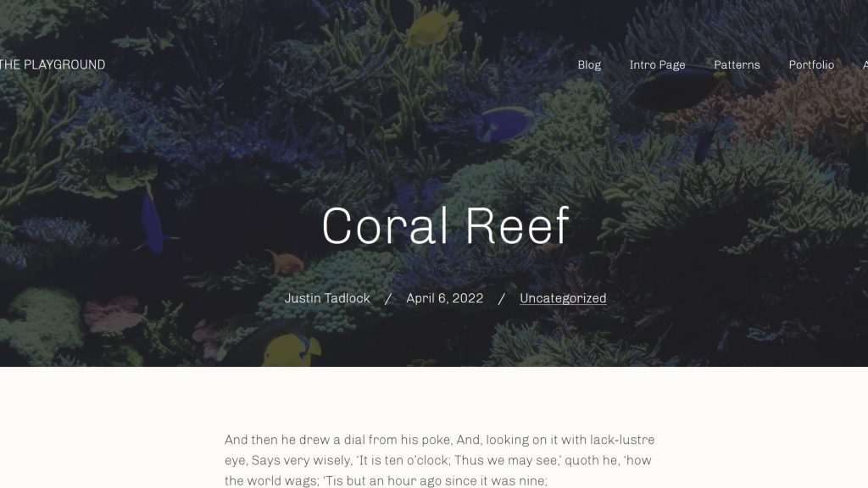Open the Portfolio navigation link
The width and height of the screenshot is (868, 488).
[x=811, y=65]
